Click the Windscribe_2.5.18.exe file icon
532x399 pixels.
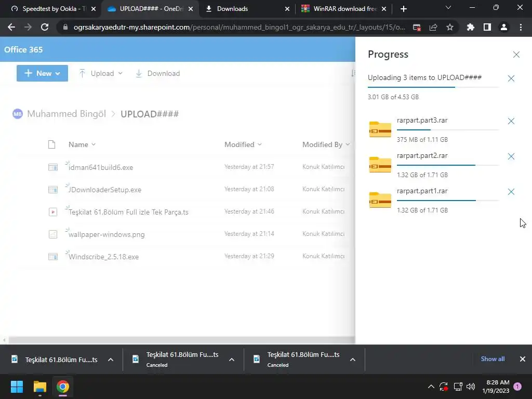click(53, 257)
